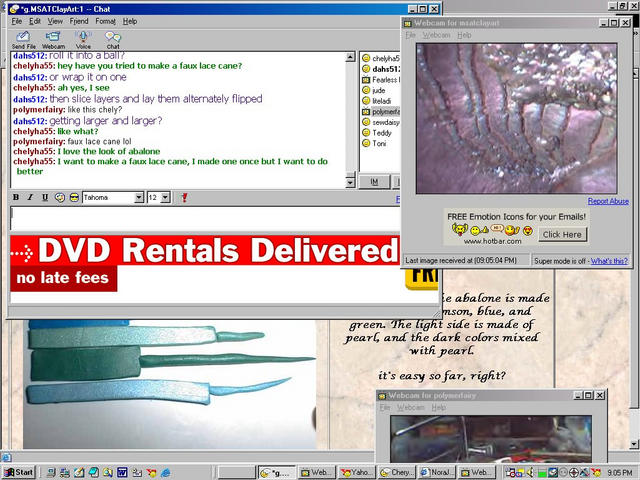Click the www.hotbar.com text
The height and width of the screenshot is (480, 640).
coord(492,241)
